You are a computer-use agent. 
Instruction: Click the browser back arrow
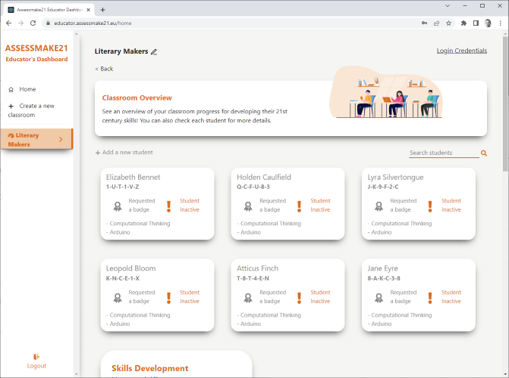[9, 23]
